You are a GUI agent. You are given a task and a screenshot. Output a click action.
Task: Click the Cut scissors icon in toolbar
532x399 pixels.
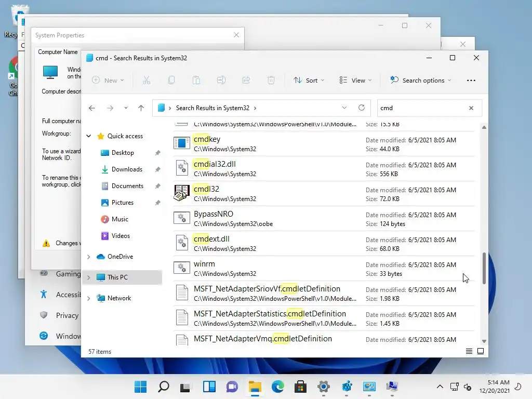(146, 81)
